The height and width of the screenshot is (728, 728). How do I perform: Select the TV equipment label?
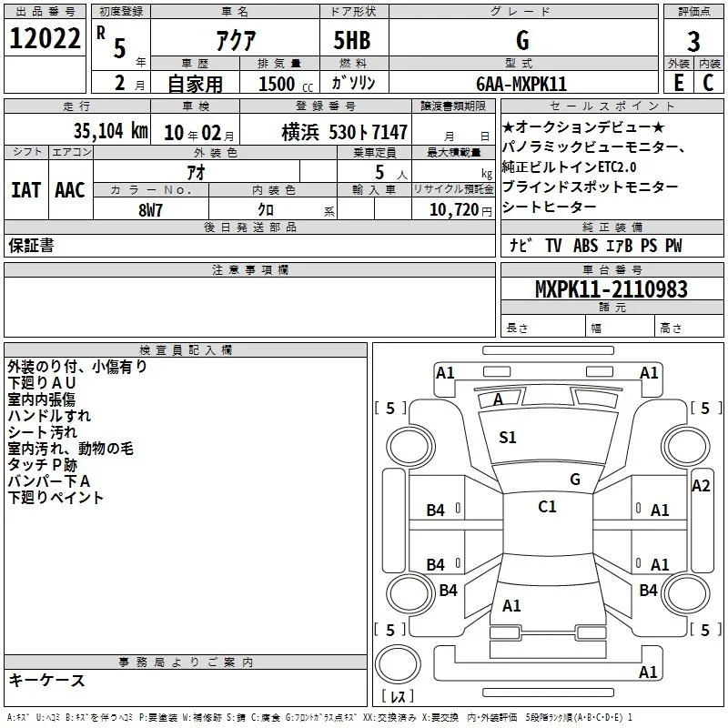point(553,246)
